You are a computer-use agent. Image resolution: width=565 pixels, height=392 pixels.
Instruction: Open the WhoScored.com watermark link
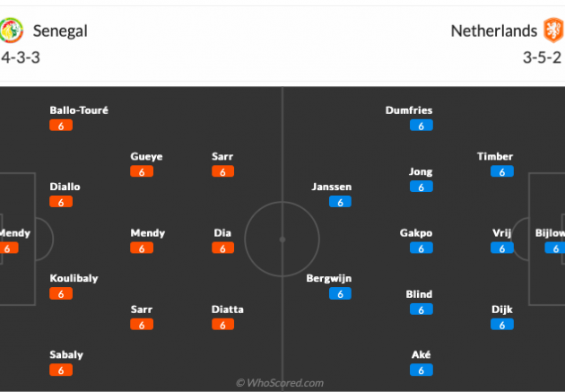[280, 383]
